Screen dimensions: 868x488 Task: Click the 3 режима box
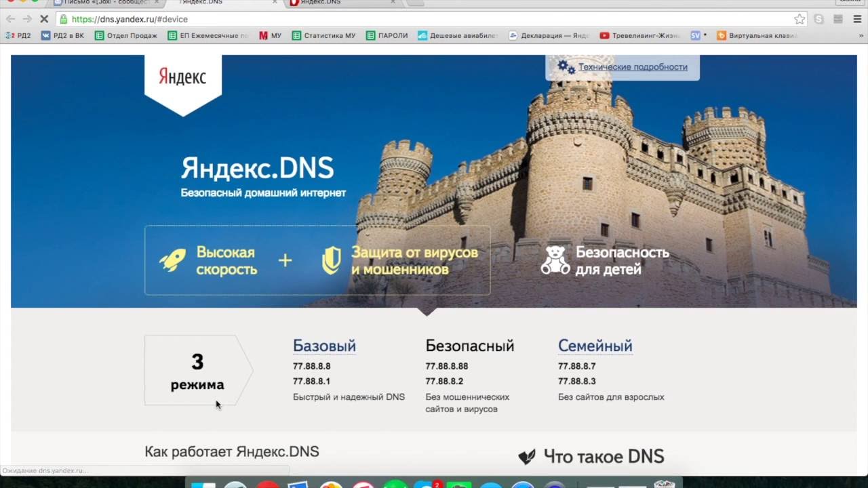[x=197, y=370]
